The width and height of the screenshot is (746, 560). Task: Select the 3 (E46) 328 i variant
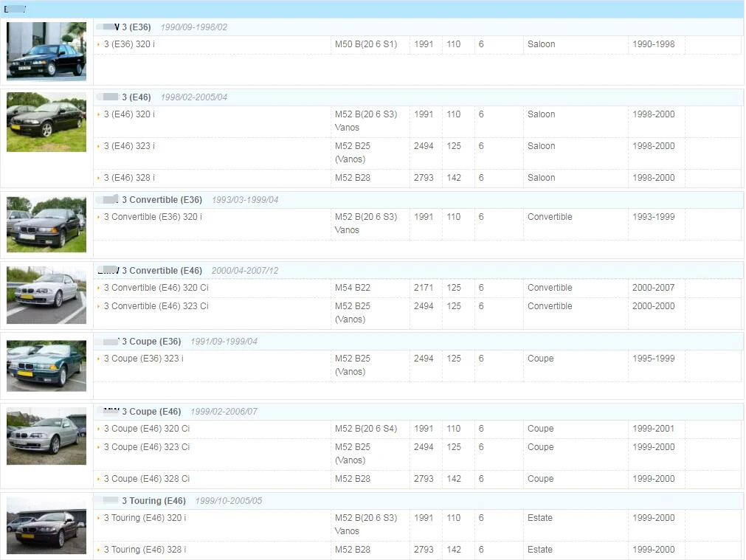coord(129,178)
